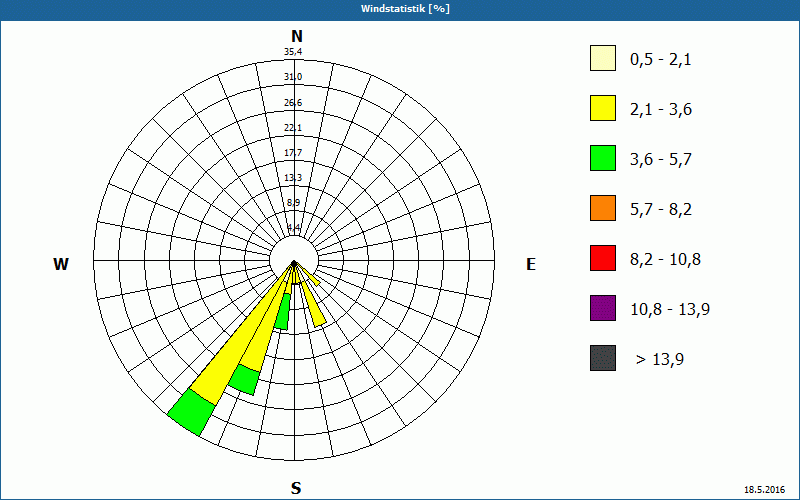This screenshot has width=800, height=500.
Task: Click the radial axis value 4,4
Action: (294, 227)
